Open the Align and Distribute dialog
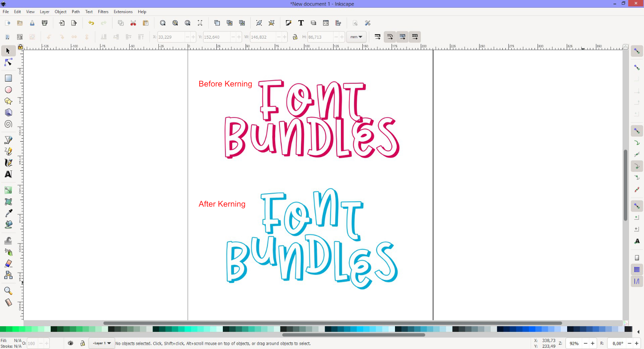644x349 pixels. point(338,23)
